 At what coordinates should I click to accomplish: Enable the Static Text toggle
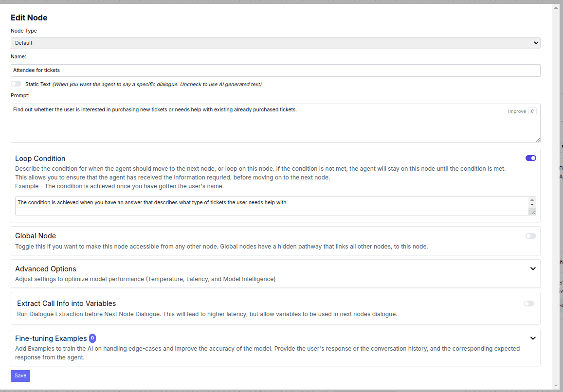point(16,84)
